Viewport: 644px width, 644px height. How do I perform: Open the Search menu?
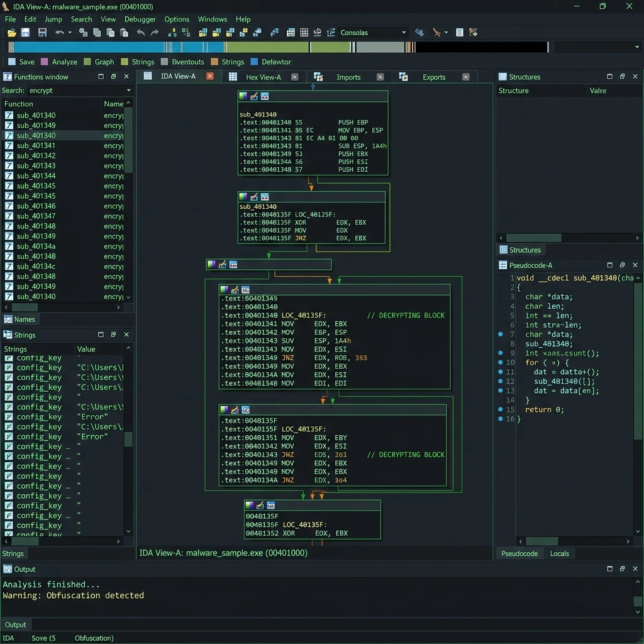(81, 19)
